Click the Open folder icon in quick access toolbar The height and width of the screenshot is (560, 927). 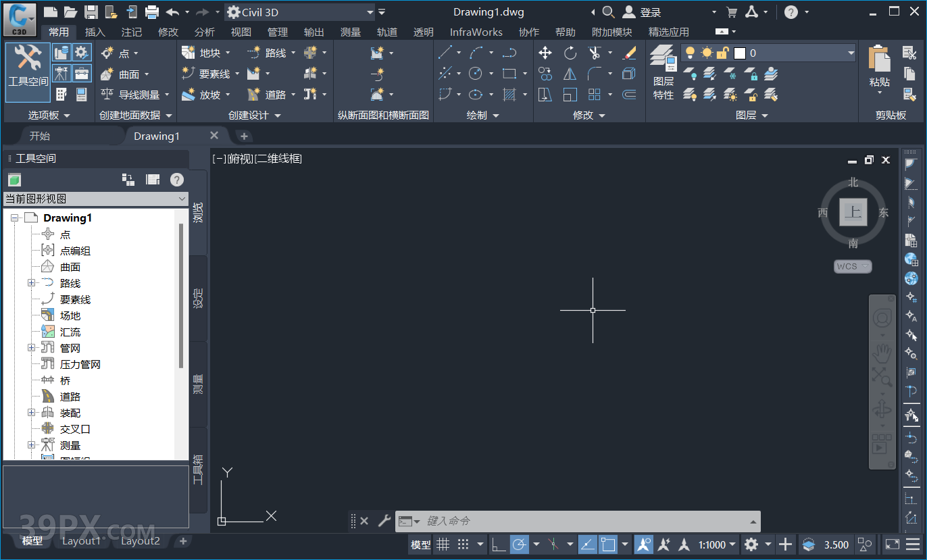point(70,12)
